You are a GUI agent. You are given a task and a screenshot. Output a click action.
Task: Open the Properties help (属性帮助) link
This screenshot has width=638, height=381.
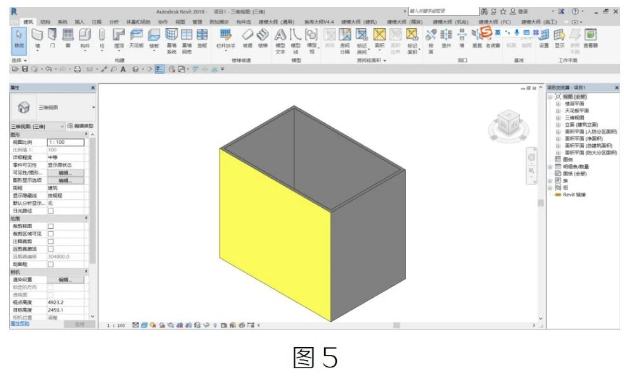pos(20,324)
